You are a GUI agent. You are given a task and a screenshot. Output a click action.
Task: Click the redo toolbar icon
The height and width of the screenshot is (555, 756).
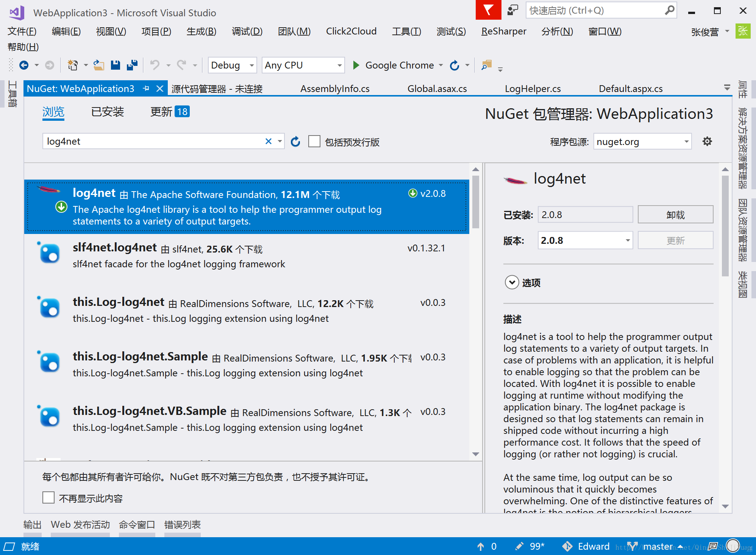click(x=181, y=65)
